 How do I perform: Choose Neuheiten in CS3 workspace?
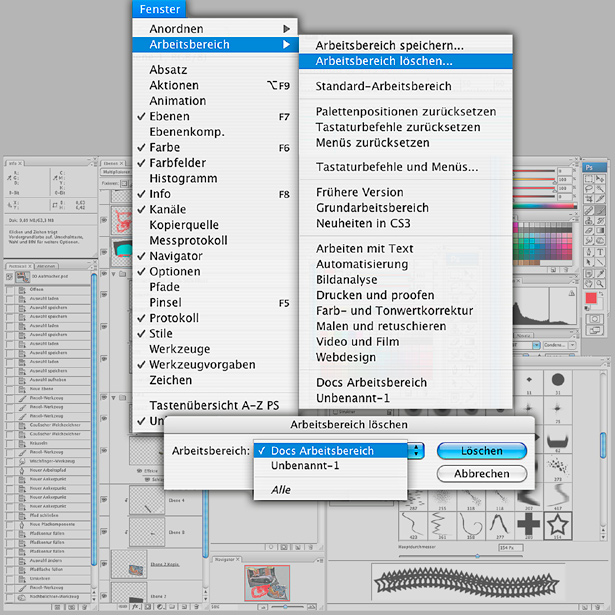coord(406,223)
